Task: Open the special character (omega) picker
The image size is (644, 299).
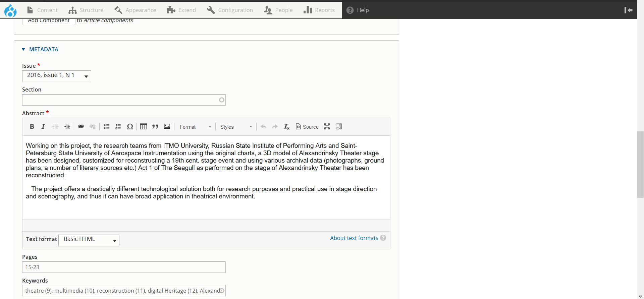Action: point(130,127)
